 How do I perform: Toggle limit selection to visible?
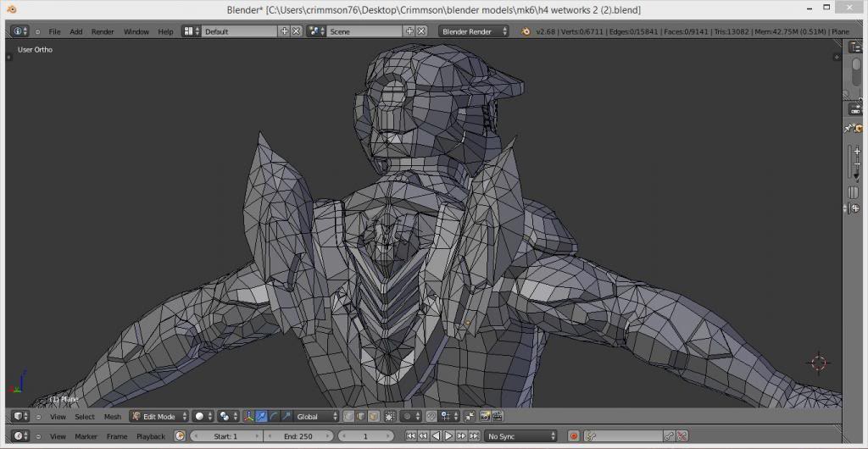390,416
